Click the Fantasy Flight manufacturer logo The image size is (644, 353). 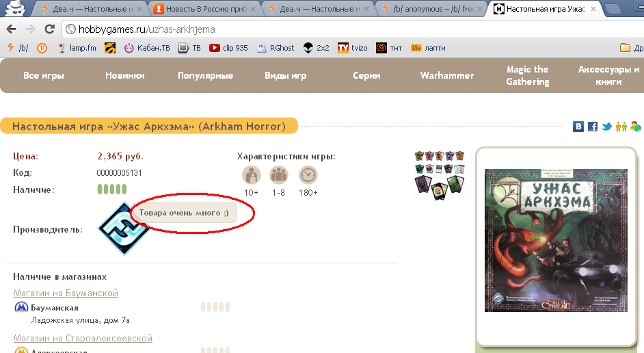[124, 228]
